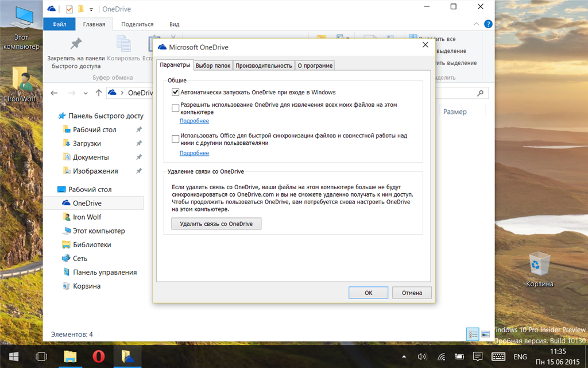The height and width of the screenshot is (368, 588).
Task: Launch Opera from the taskbar
Action: (x=99, y=356)
